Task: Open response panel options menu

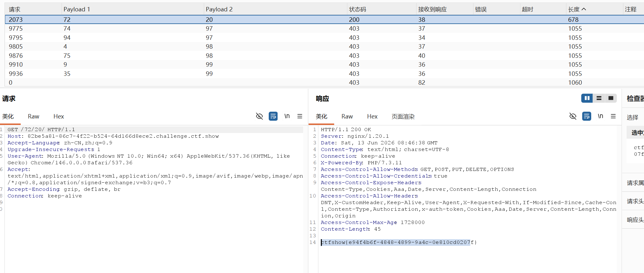Action: (x=613, y=116)
